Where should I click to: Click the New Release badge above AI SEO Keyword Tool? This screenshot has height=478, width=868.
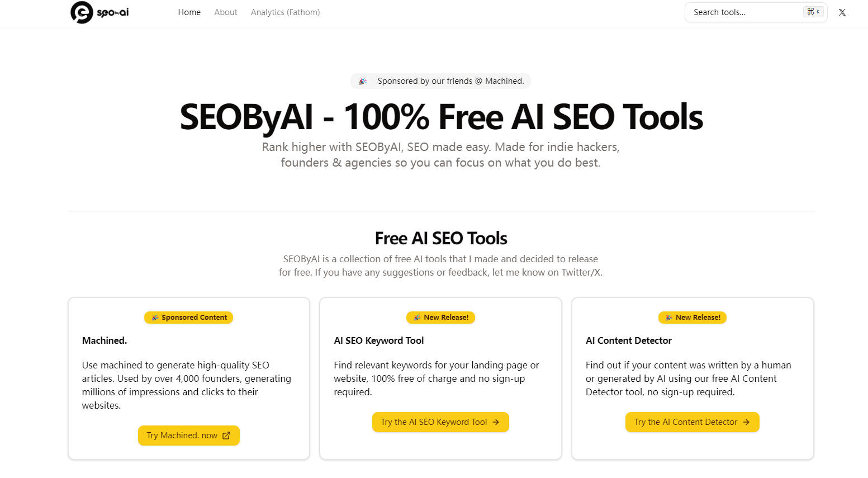tap(440, 318)
